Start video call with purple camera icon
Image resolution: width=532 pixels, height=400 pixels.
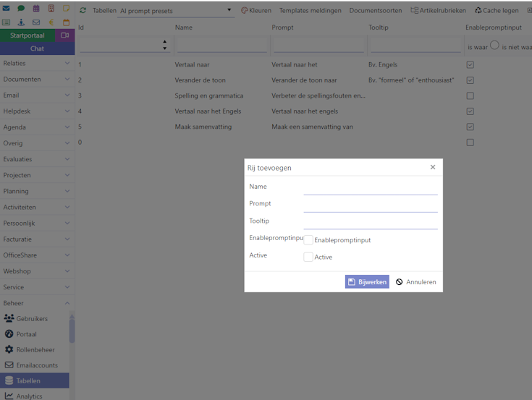[65, 35]
